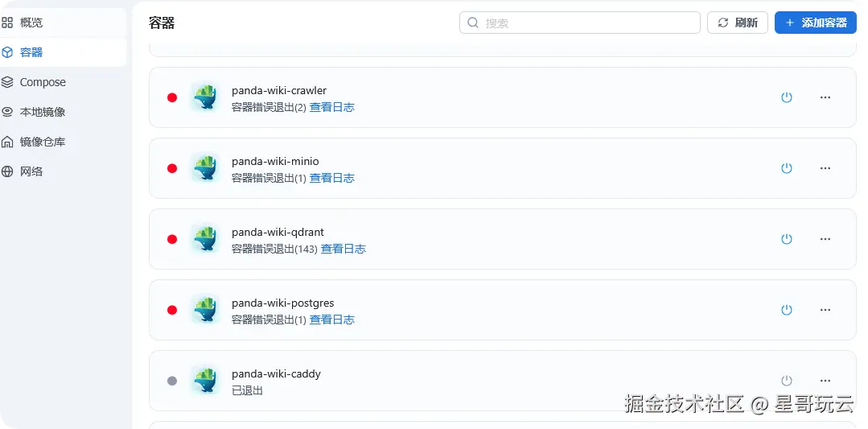Click the panda-wiki-caddy container name
The height and width of the screenshot is (429, 868).
pyautogui.click(x=276, y=374)
